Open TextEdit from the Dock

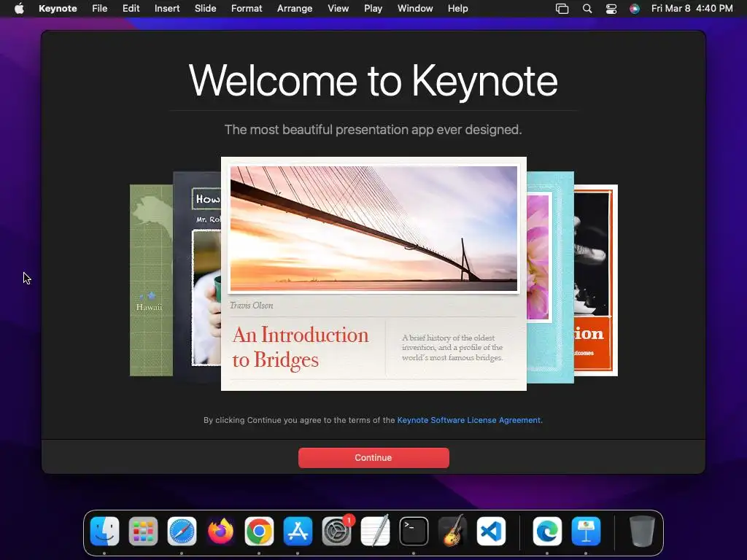tap(376, 531)
